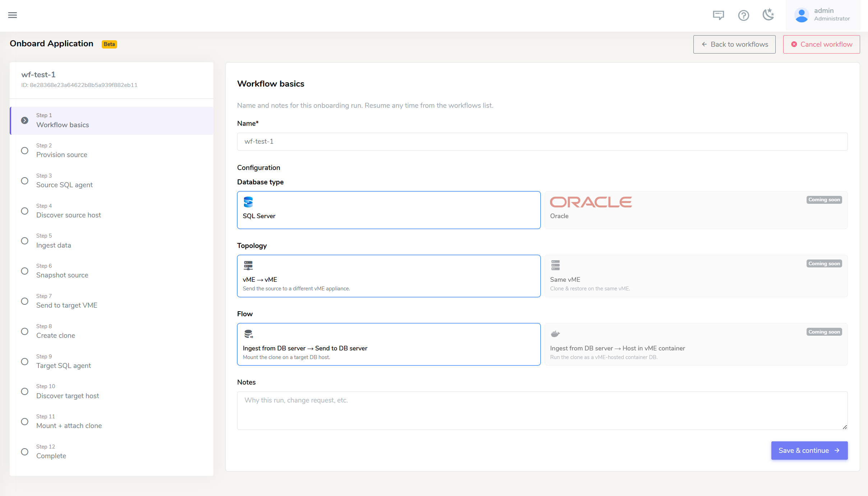The height and width of the screenshot is (496, 868).
Task: Jump to Step 12 Complete
Action: click(111, 452)
